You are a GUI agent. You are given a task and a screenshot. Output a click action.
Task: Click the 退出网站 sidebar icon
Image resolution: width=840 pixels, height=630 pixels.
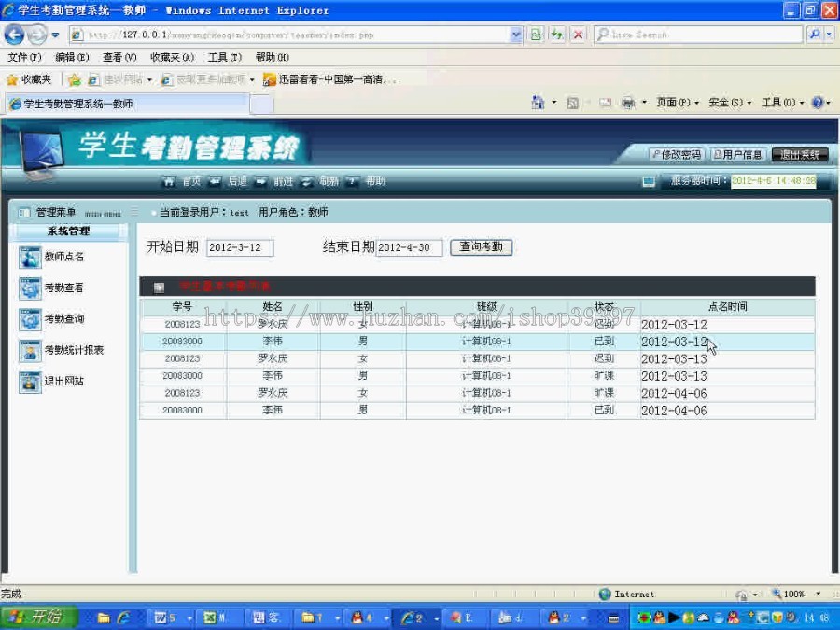click(30, 382)
